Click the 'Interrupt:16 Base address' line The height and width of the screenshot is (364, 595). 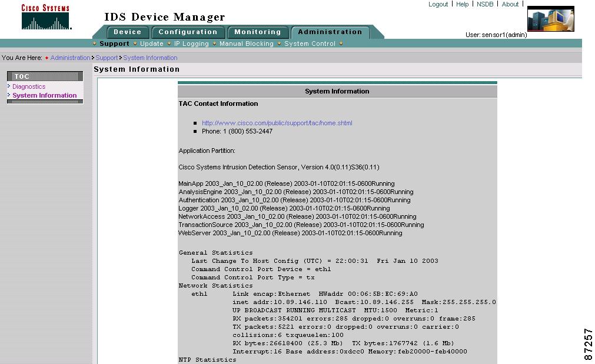click(x=350, y=352)
